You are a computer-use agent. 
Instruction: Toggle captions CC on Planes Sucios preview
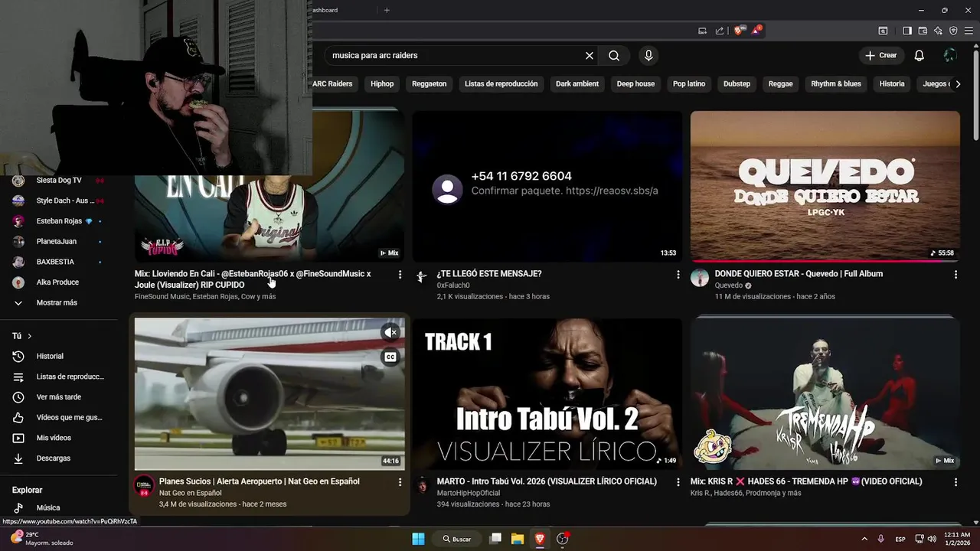pos(390,357)
